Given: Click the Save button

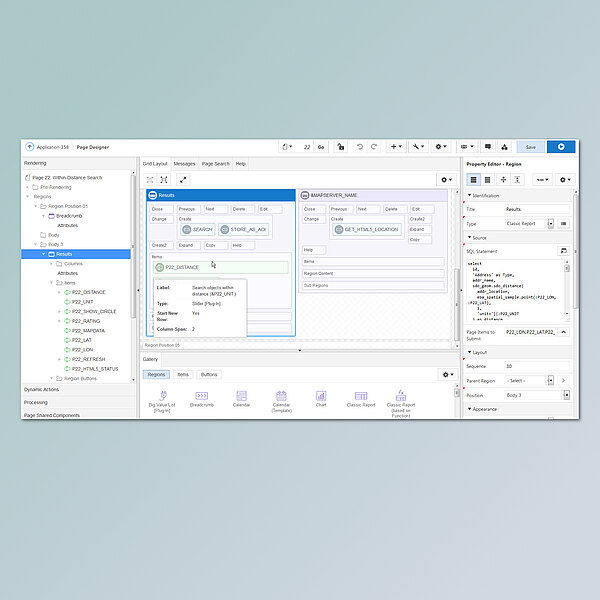Looking at the screenshot, I should pyautogui.click(x=530, y=147).
